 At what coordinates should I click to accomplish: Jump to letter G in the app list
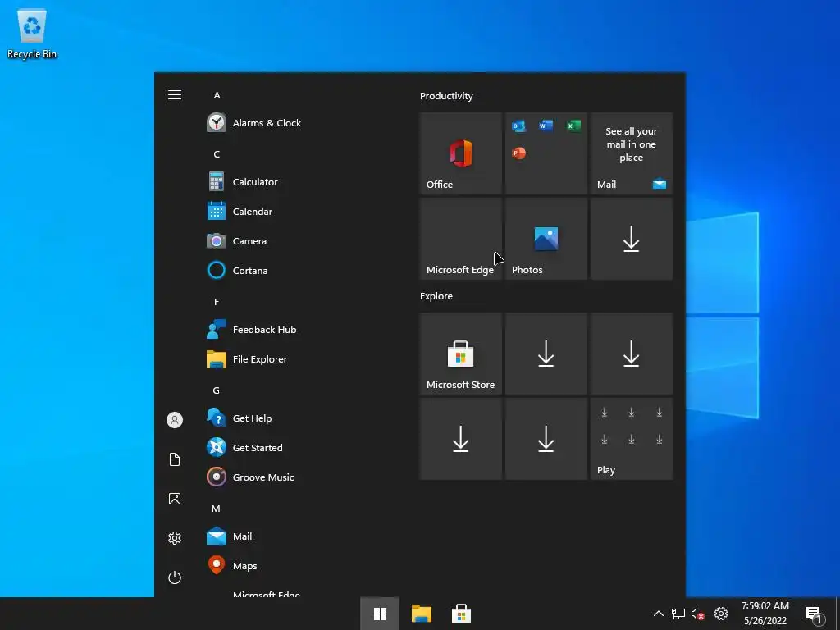[217, 390]
